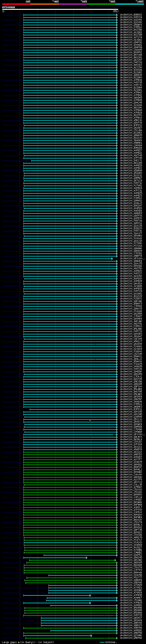
Task: Click the arrowhead ending the UniRef100_Q8S3W3 bar
Action: [x=115, y=560]
